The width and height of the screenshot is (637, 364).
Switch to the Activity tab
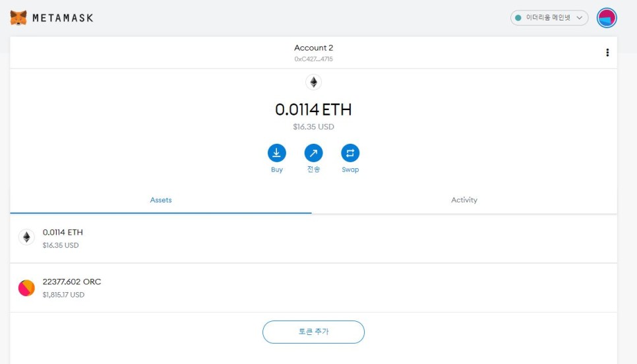(x=464, y=200)
